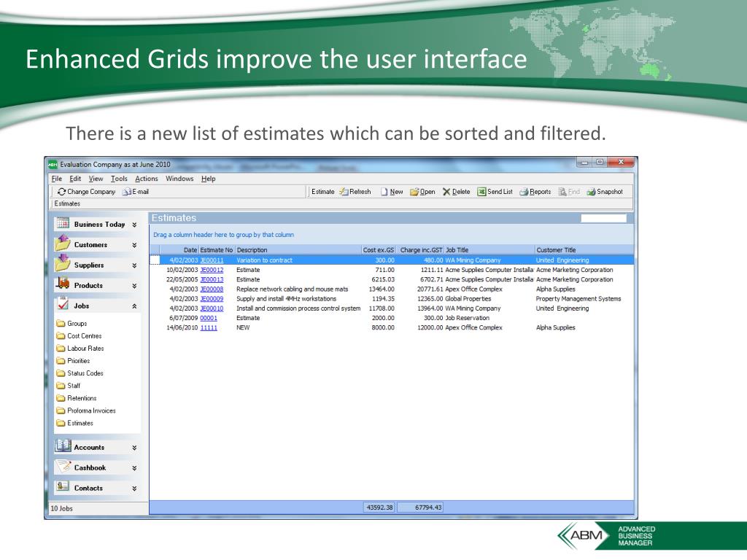Screen dimensions: 747x560
Task: Click the Customers folder icon
Action: [x=63, y=243]
